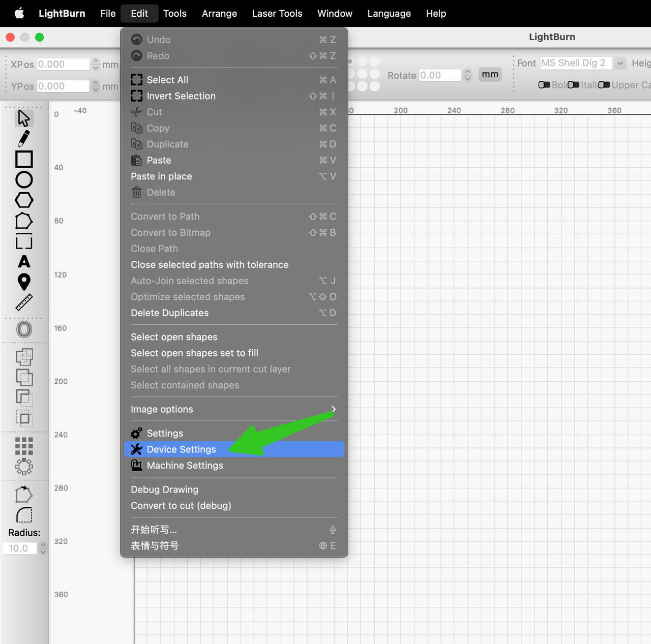The width and height of the screenshot is (651, 644).
Task: Open the Grid Array tool
Action: click(x=24, y=446)
